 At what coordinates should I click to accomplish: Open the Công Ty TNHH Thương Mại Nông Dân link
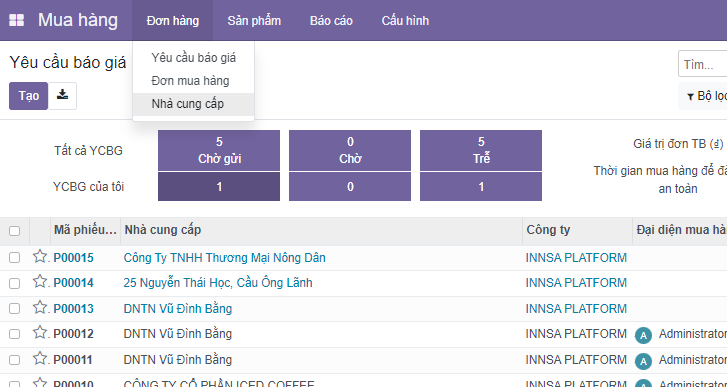[x=224, y=258]
